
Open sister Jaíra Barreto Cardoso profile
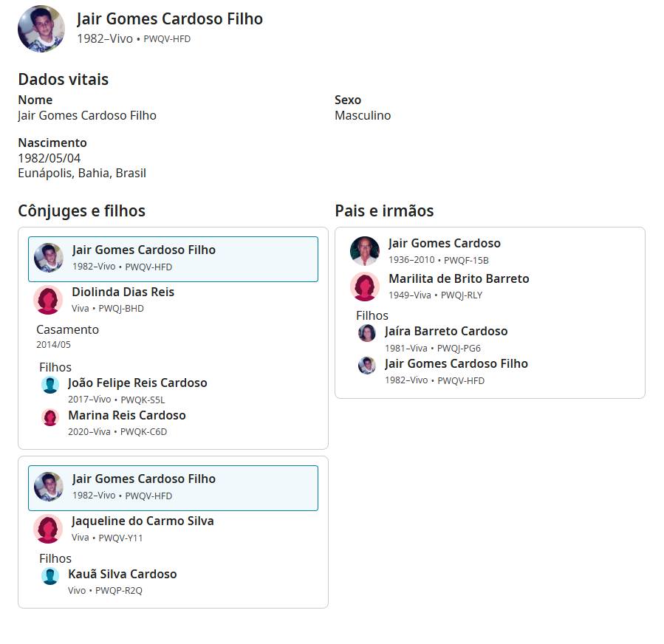(x=446, y=331)
